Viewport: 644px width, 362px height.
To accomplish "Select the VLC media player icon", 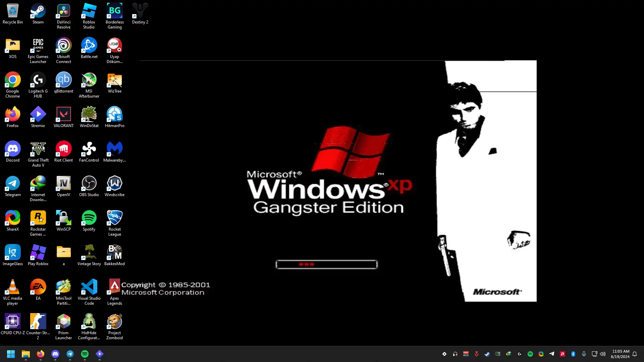I will [x=13, y=293].
